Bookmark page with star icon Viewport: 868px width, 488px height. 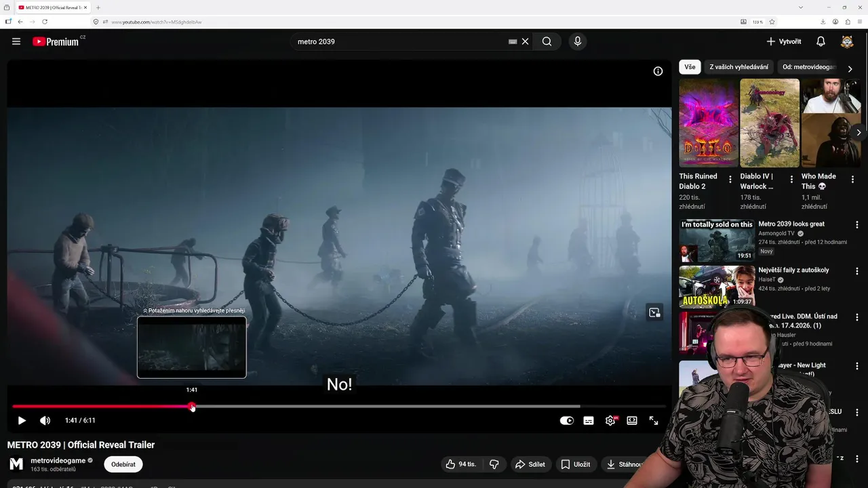pyautogui.click(x=772, y=22)
